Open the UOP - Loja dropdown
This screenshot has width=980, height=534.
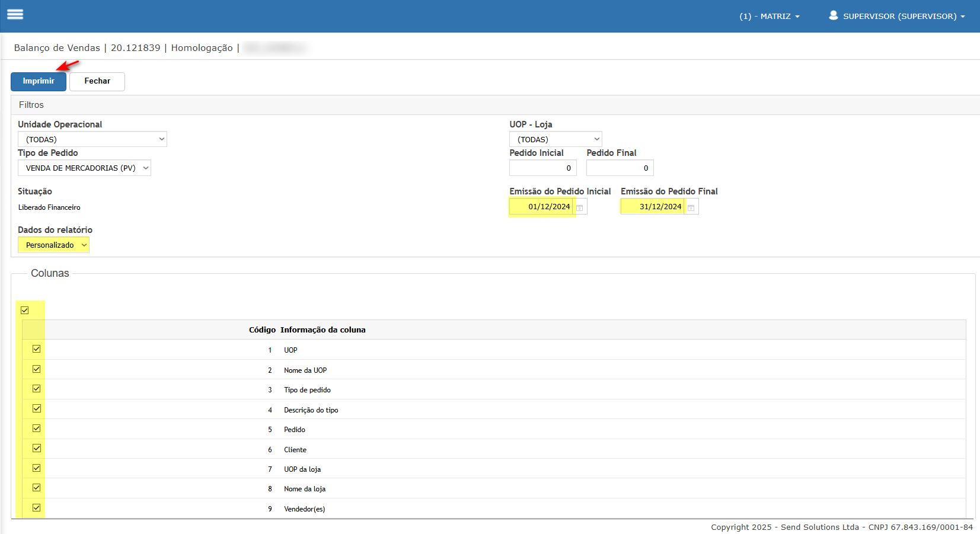pos(556,139)
